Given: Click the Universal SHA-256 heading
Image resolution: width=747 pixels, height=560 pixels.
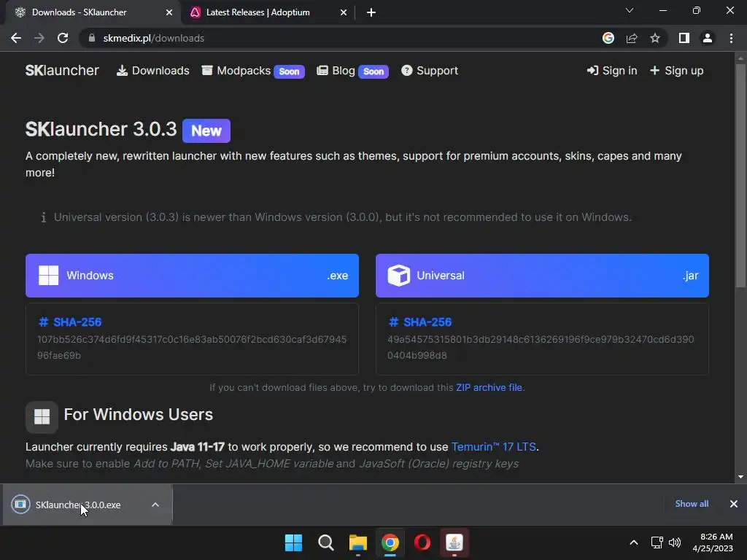Looking at the screenshot, I should coord(420,322).
